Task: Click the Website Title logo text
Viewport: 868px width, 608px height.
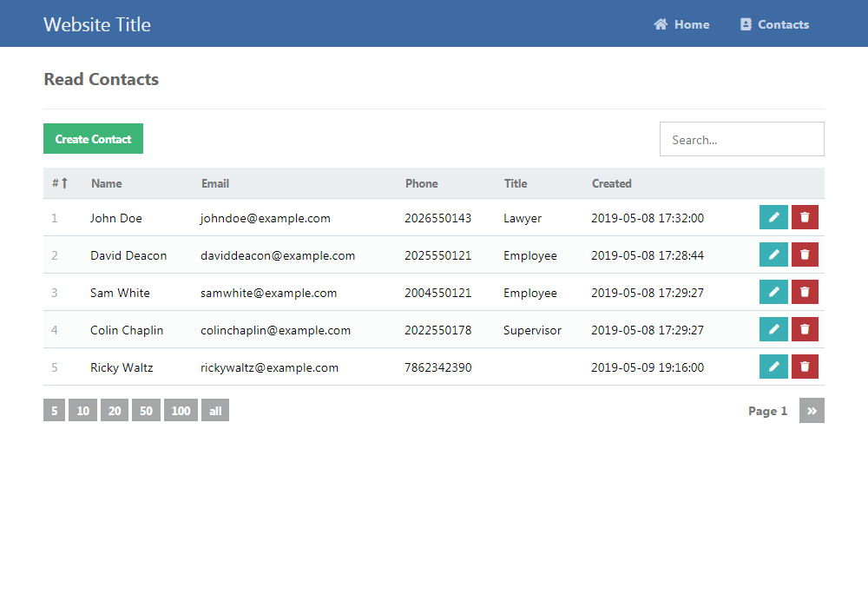Action: tap(97, 24)
